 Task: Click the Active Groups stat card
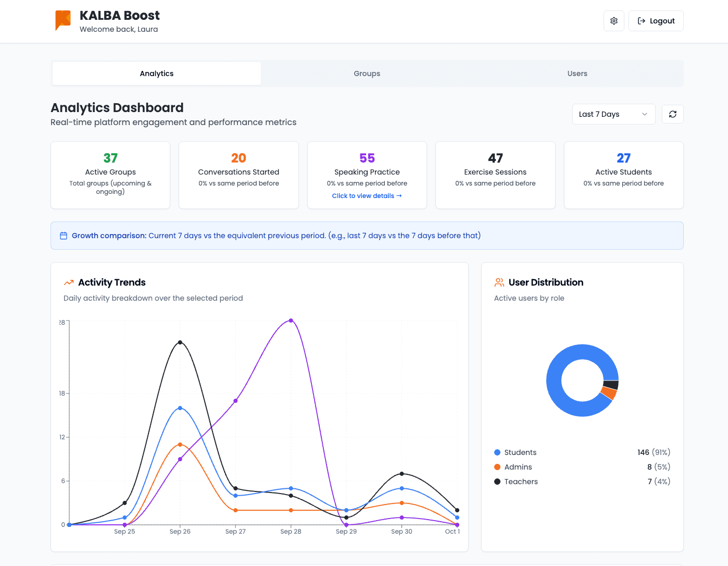pyautogui.click(x=110, y=175)
